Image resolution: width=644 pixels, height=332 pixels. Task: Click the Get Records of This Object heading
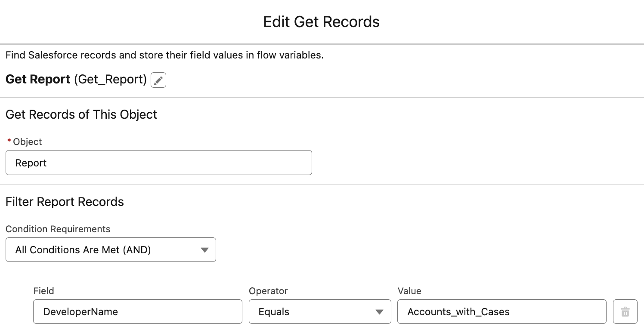click(81, 114)
